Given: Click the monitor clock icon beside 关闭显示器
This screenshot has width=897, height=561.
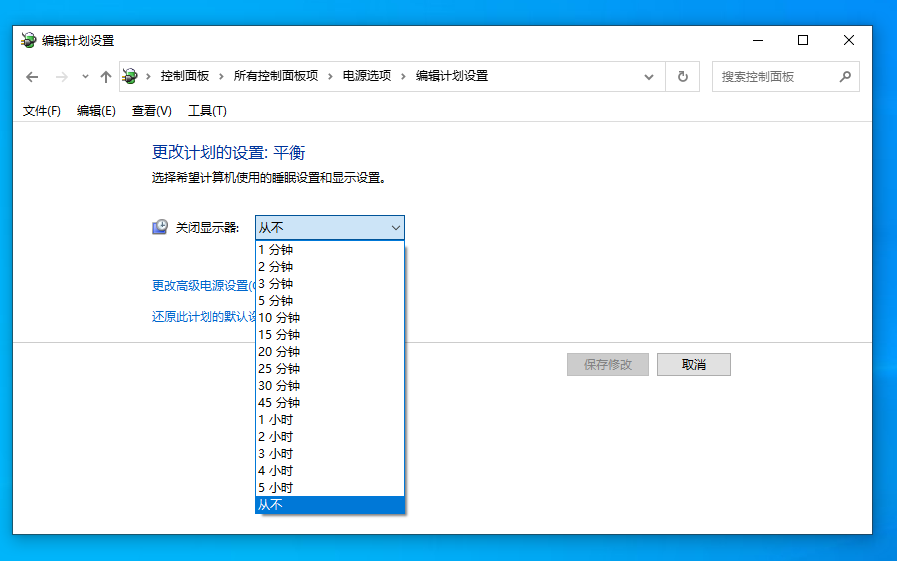Looking at the screenshot, I should (160, 228).
